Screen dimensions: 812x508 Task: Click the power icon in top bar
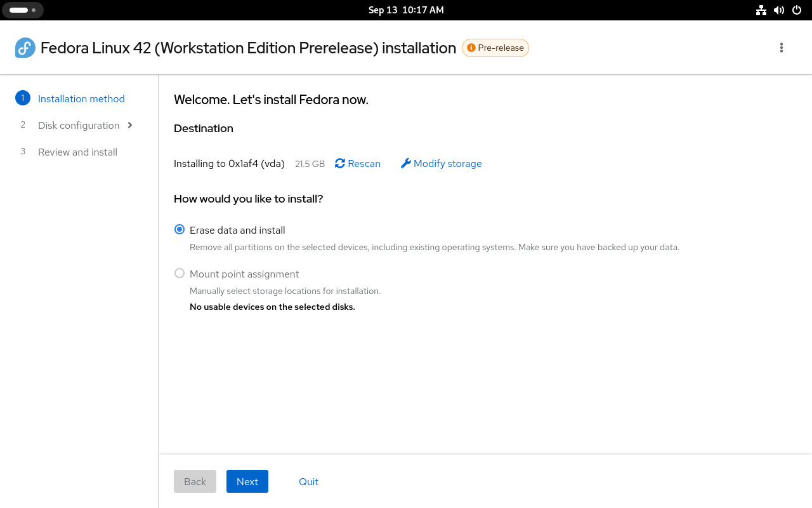click(x=797, y=10)
